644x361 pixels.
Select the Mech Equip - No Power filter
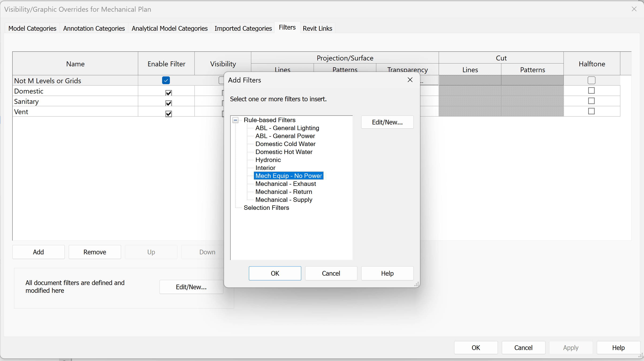pos(289,176)
